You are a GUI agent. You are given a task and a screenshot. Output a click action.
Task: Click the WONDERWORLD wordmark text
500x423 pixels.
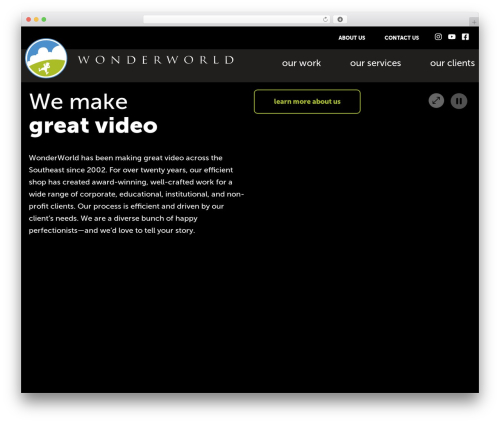(x=156, y=60)
